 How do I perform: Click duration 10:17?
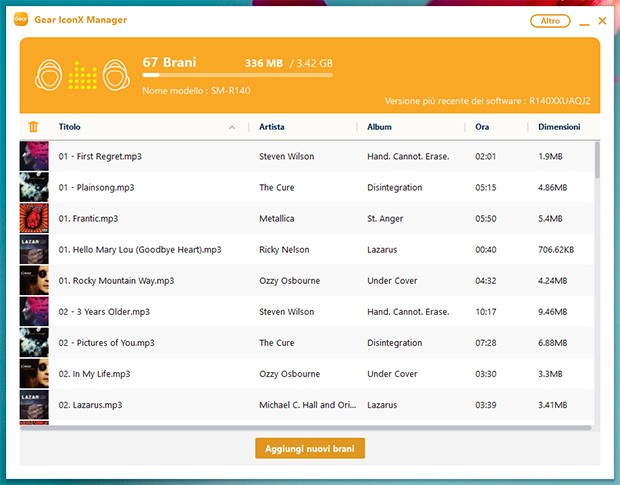click(486, 312)
